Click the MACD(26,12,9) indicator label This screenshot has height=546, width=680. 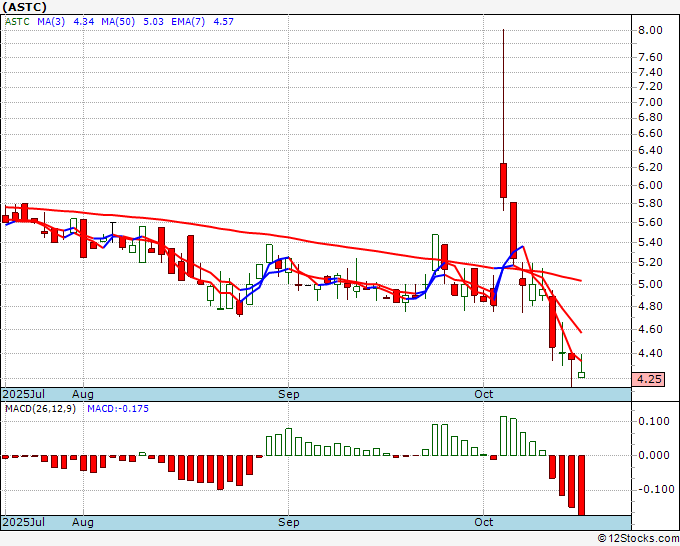(40, 409)
